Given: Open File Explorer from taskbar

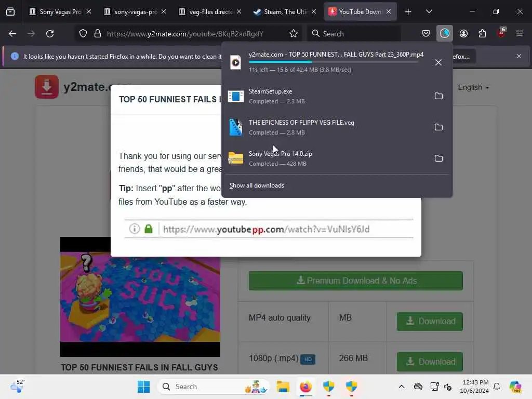Looking at the screenshot, I should pyautogui.click(x=283, y=387).
